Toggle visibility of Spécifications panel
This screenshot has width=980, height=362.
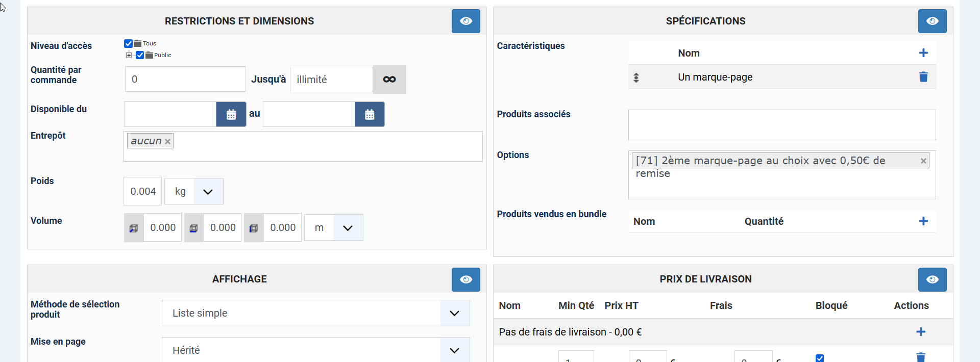[932, 21]
